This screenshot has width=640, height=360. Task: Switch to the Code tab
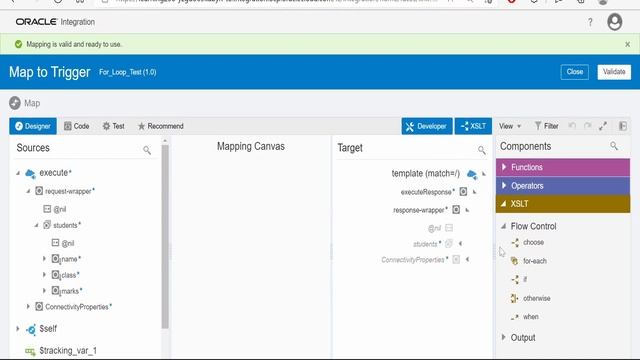(77, 126)
